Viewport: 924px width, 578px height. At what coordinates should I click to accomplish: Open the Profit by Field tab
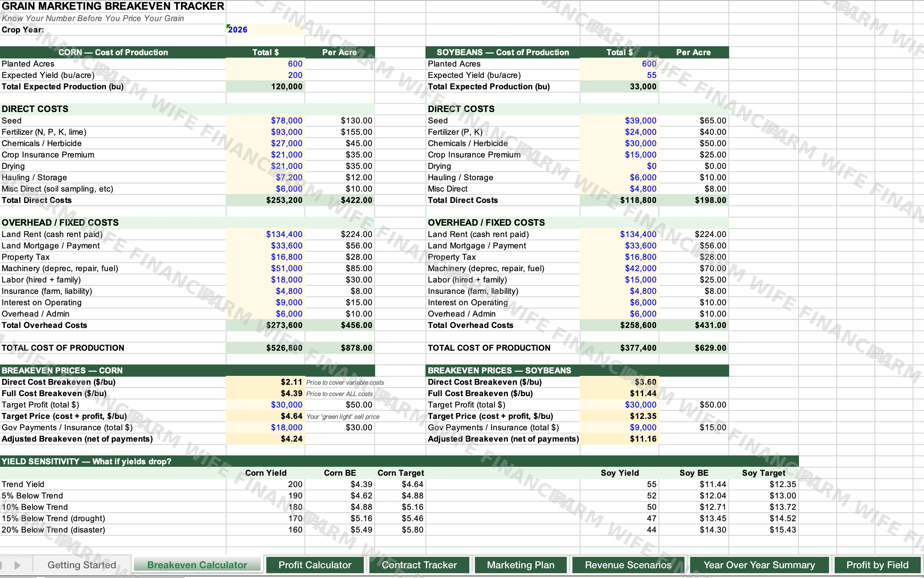[877, 565]
